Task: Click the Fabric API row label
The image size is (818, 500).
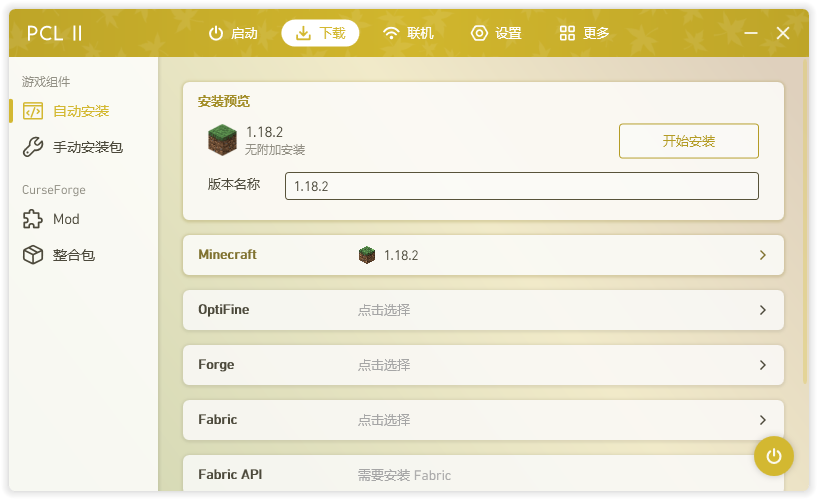Action: (230, 474)
